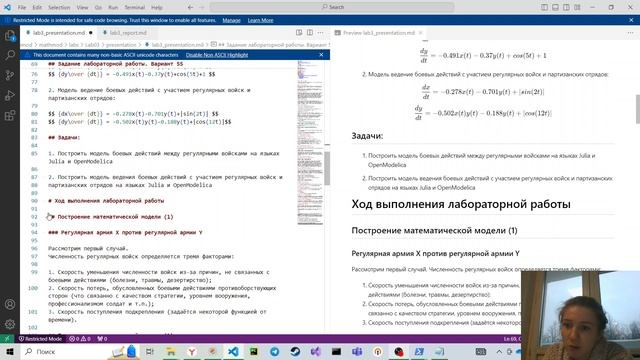Open the Edit menu
640x360 pixels.
coord(37,7)
